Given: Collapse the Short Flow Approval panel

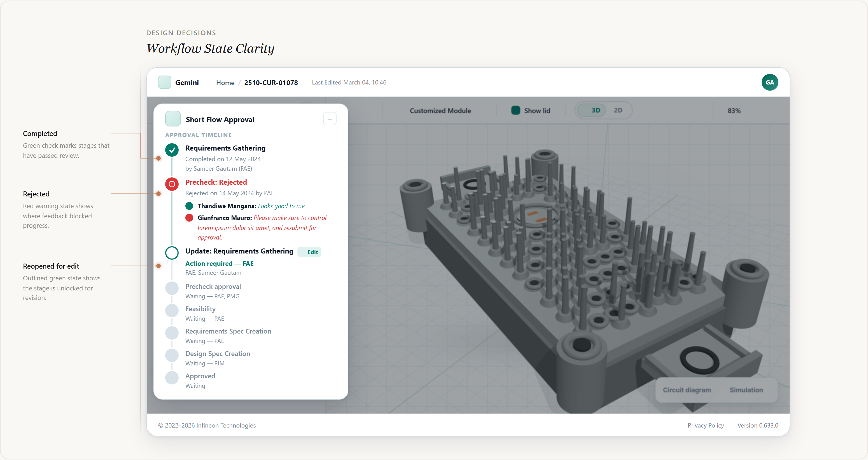Looking at the screenshot, I should [330, 119].
